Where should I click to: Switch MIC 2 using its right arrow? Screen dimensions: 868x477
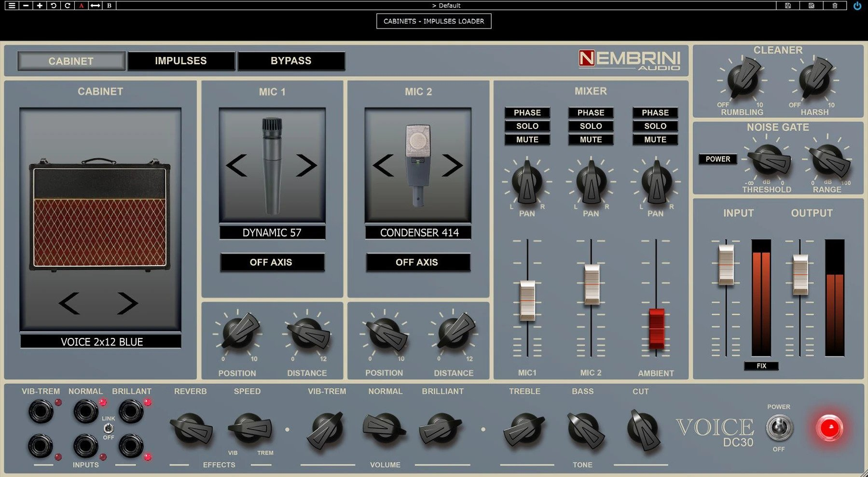[x=453, y=164]
